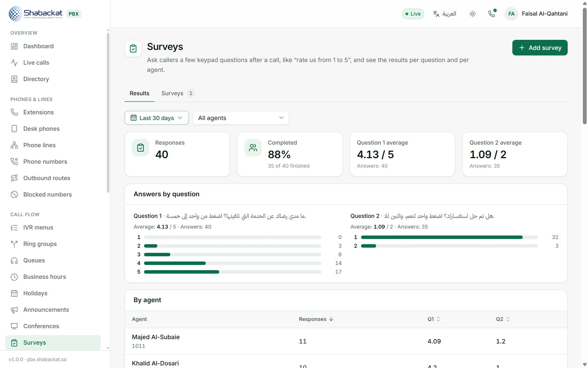Click the PBX badge next to logo
This screenshot has width=588, height=368.
pyautogui.click(x=73, y=14)
